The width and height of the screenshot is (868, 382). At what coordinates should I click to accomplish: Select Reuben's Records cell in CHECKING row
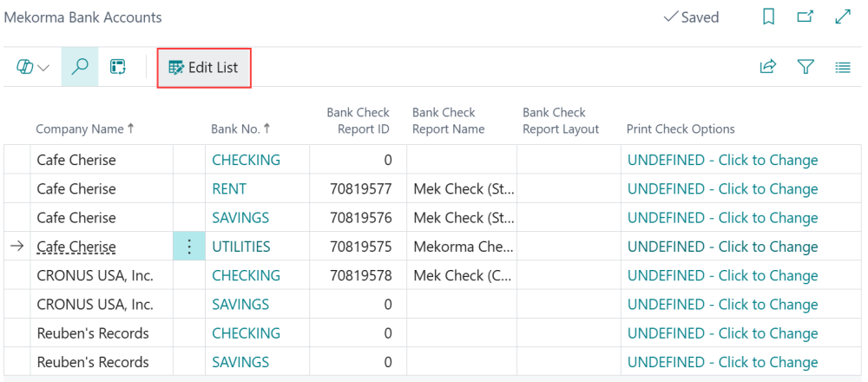point(102,333)
